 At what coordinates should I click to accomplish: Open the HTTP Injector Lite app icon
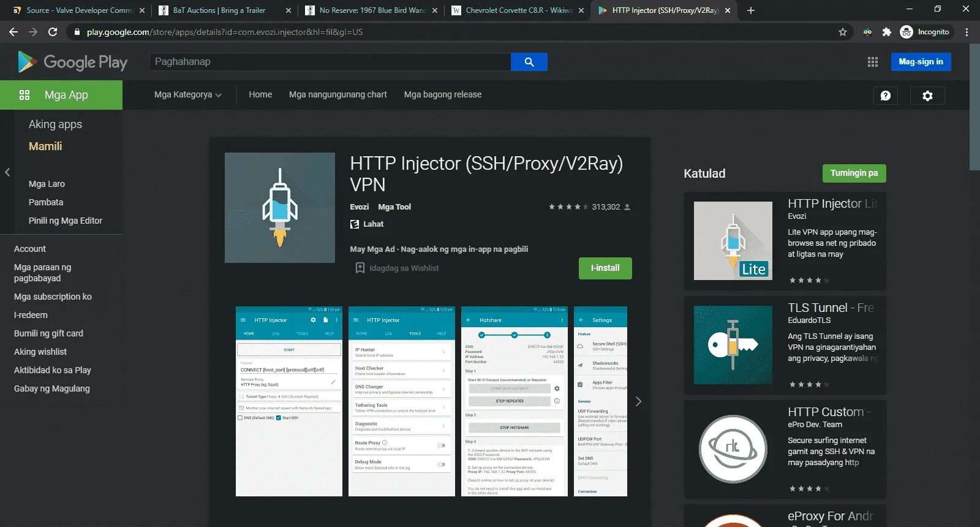click(x=733, y=241)
